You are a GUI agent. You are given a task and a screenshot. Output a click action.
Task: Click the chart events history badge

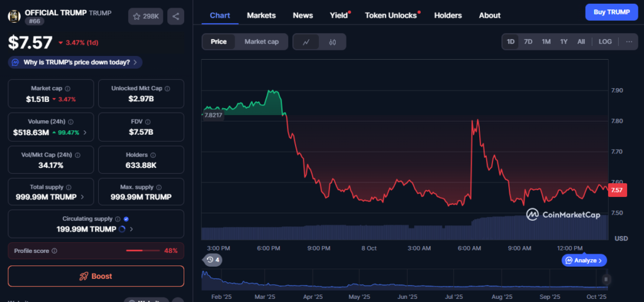(x=213, y=260)
